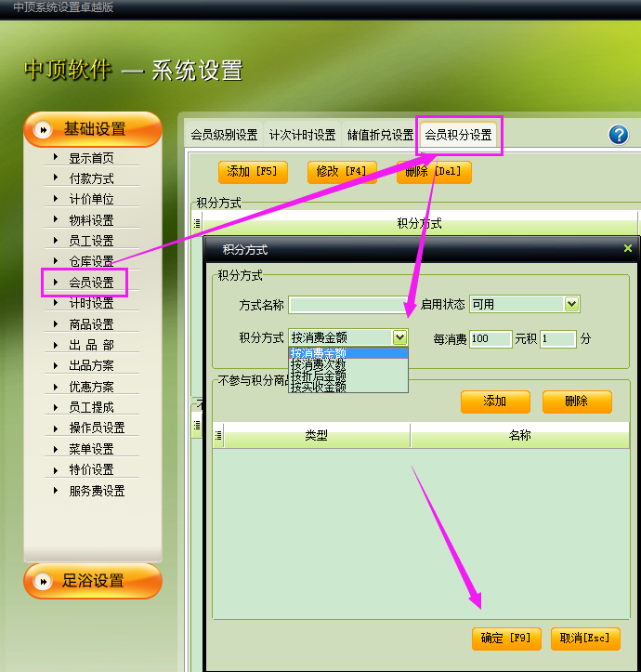The height and width of the screenshot is (672, 641).
Task: Click 添加 button in 不参与积分商品 section
Action: (x=495, y=402)
